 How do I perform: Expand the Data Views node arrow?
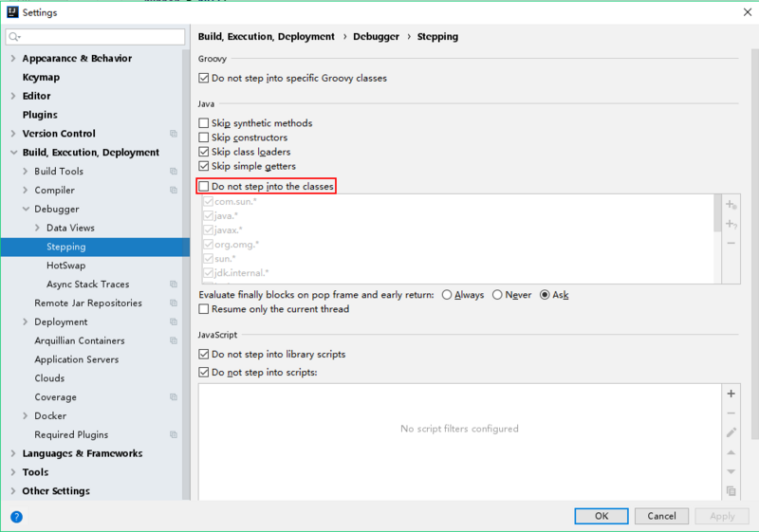(37, 228)
